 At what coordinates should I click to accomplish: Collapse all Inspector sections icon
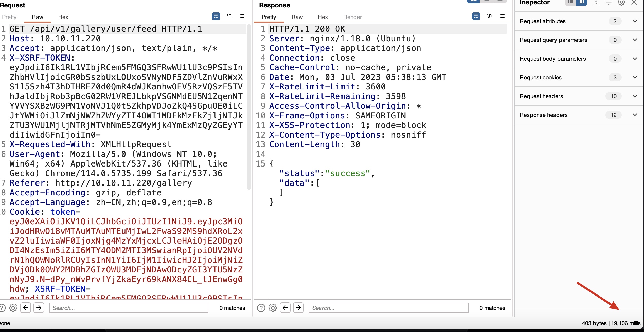[x=609, y=3]
